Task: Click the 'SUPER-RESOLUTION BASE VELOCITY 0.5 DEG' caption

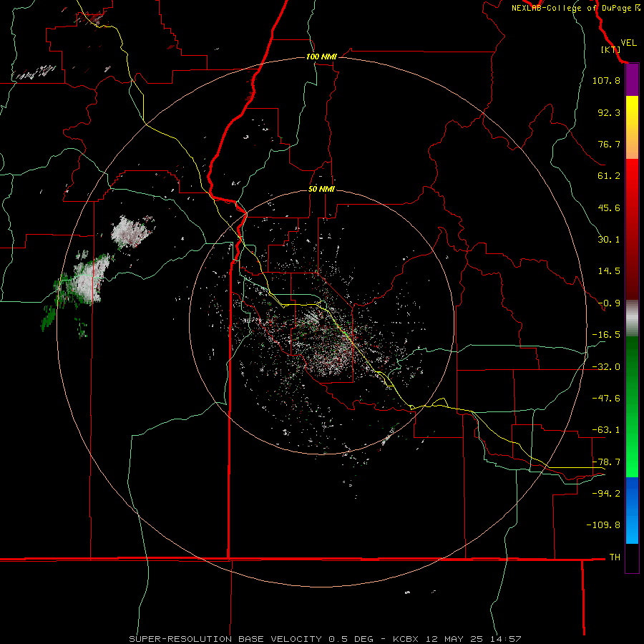Action: pos(251,639)
